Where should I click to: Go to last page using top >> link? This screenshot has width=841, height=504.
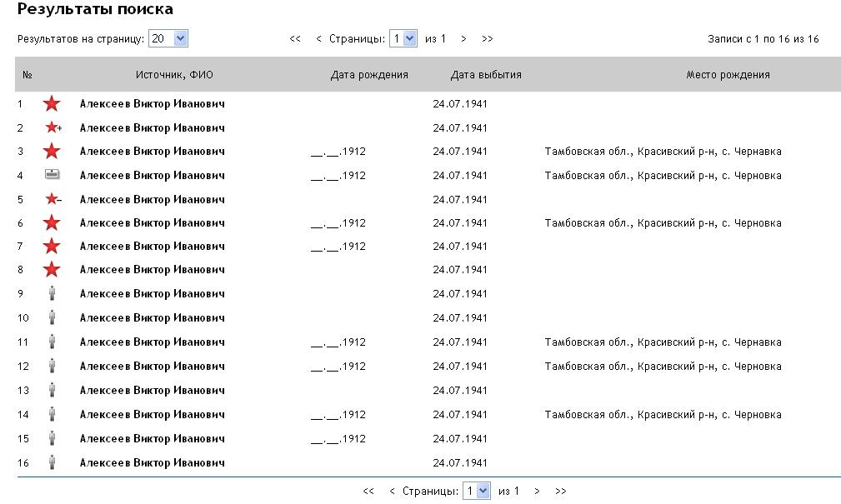[488, 39]
